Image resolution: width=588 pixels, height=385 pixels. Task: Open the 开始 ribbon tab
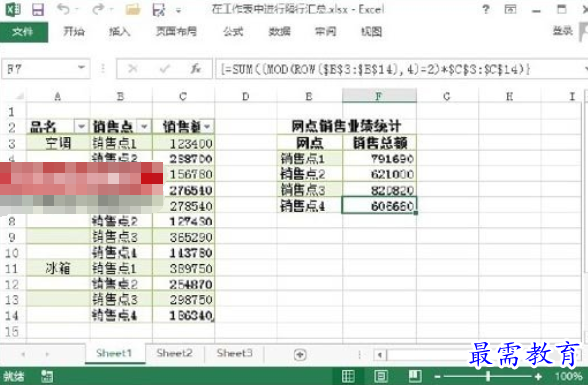pos(73,32)
